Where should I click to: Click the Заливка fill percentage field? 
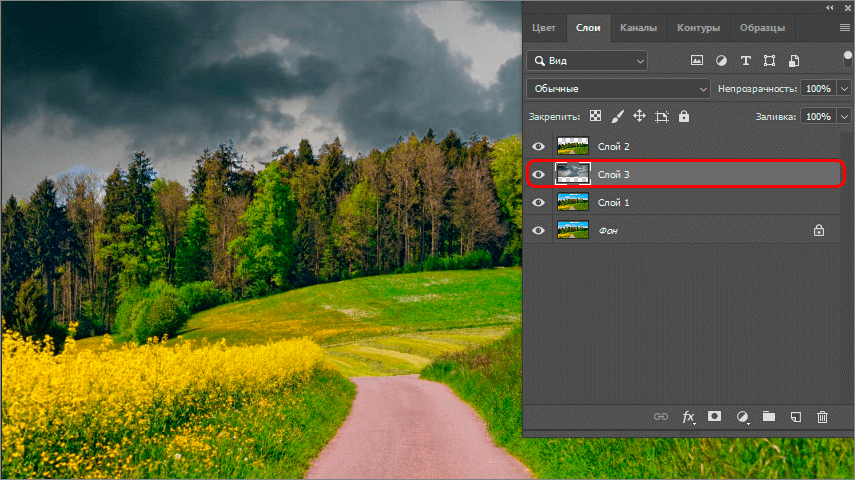pyautogui.click(x=817, y=117)
